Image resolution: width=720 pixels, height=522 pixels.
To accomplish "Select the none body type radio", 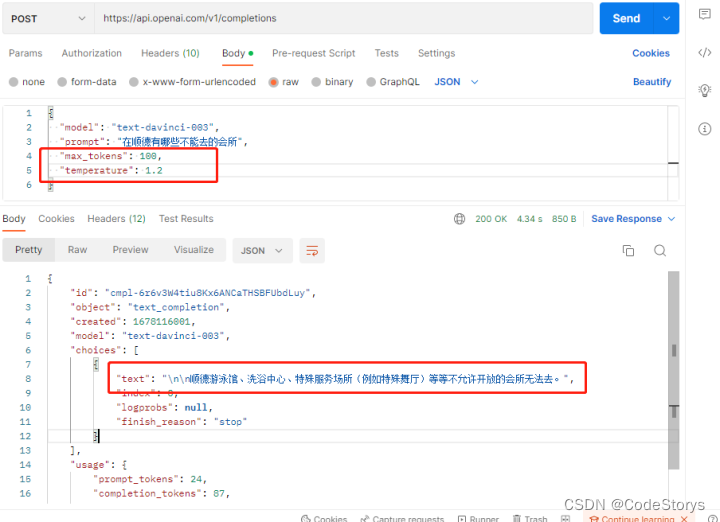I will pyautogui.click(x=13, y=82).
